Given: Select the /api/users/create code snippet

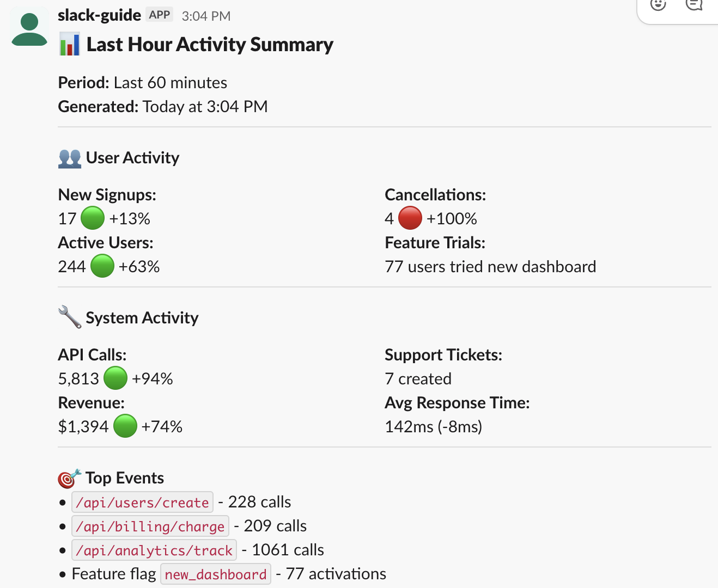Looking at the screenshot, I should (x=142, y=502).
